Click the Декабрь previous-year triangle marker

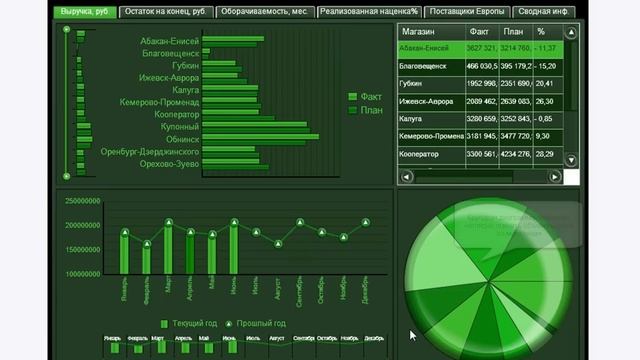coord(365,222)
